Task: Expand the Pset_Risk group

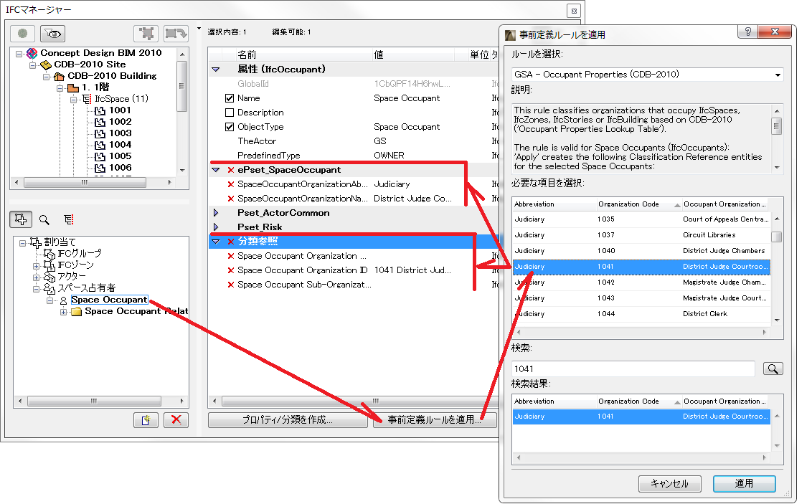Action: coord(216,227)
